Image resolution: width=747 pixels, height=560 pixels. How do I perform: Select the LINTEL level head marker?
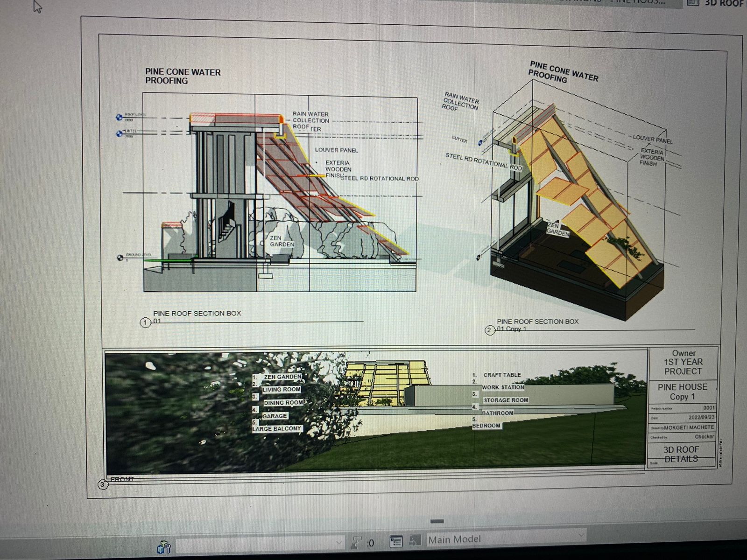tap(119, 134)
